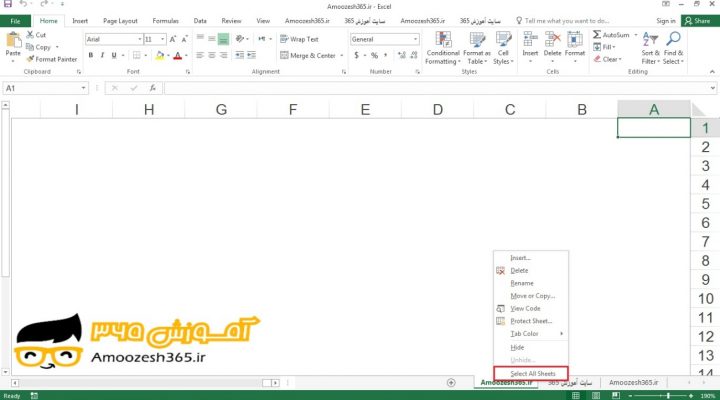Click the Fill Color paint bucket
The image size is (720, 400).
160,56
